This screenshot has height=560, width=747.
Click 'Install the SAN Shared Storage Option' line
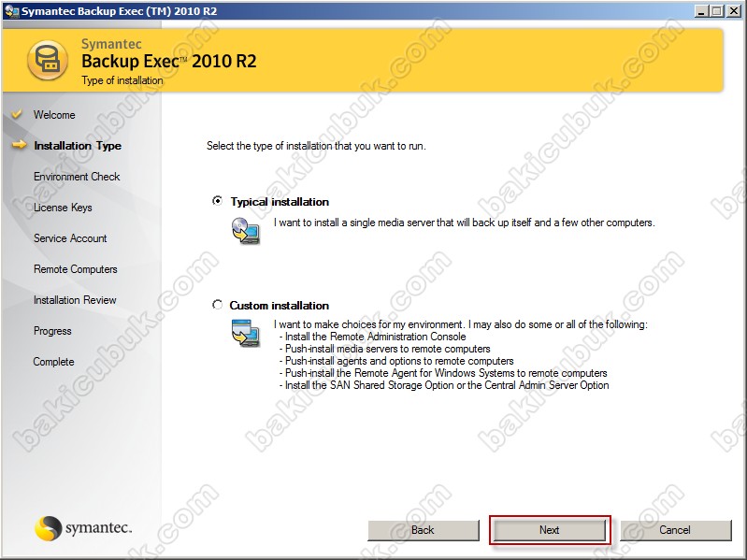tap(444, 385)
